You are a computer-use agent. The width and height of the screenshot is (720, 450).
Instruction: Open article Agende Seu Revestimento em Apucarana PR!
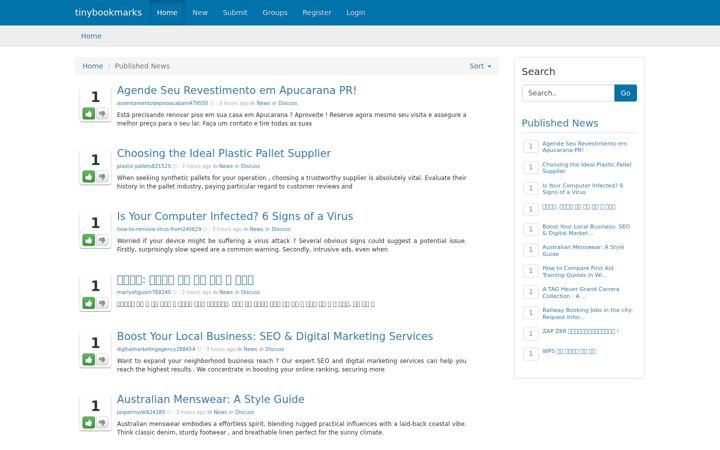coord(236,90)
